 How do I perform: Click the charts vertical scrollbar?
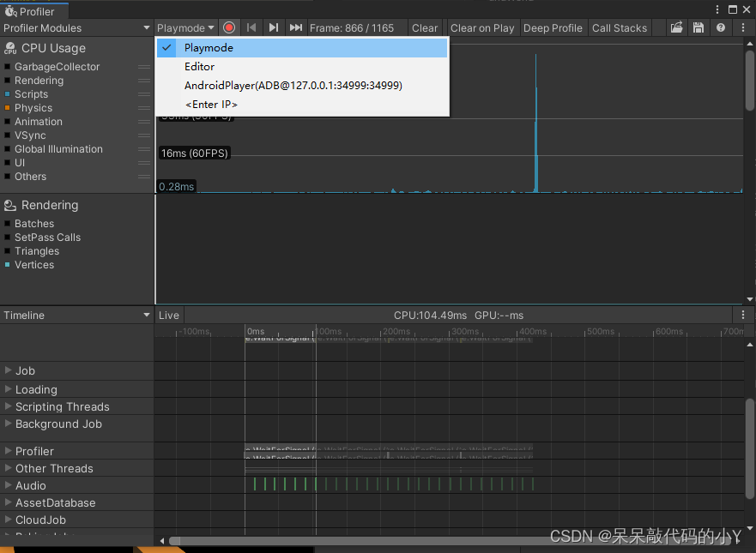tap(750, 80)
